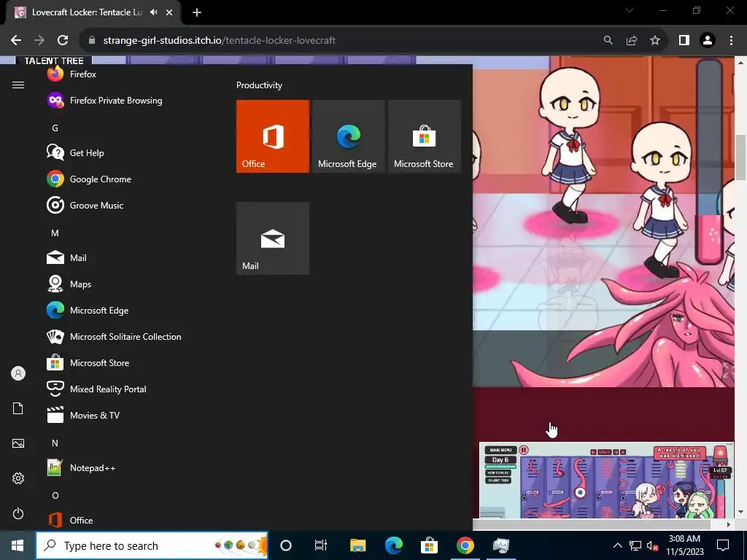Viewport: 747px width, 560px height.
Task: Click the Microsoft Store tile
Action: pos(424,136)
